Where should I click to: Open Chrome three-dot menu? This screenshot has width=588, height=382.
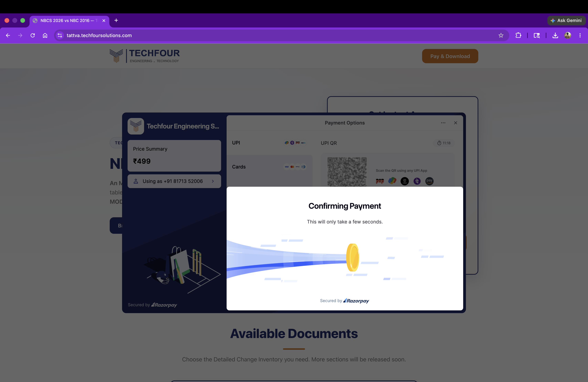pyautogui.click(x=580, y=35)
